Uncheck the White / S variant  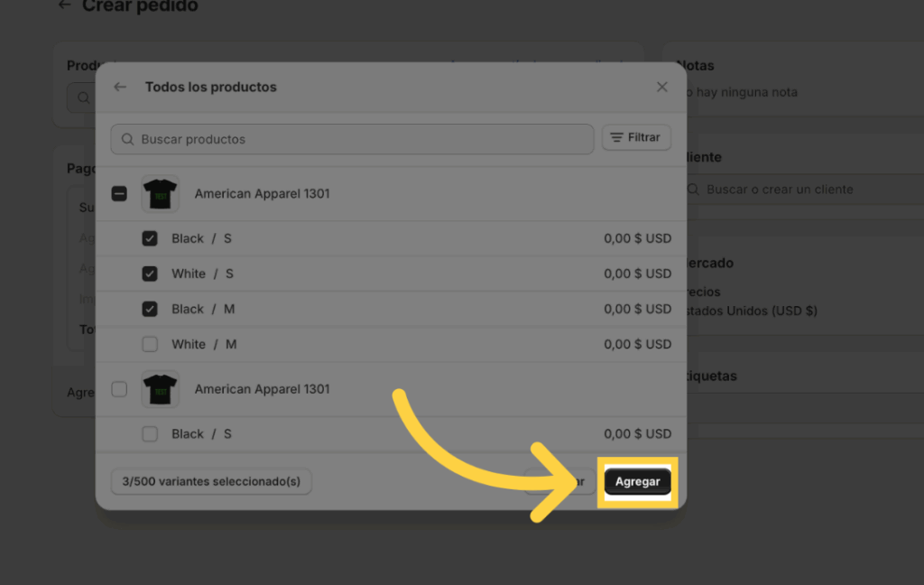click(150, 274)
